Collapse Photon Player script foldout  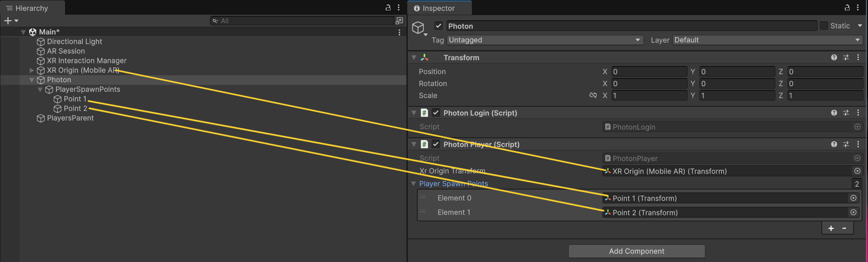tap(414, 144)
